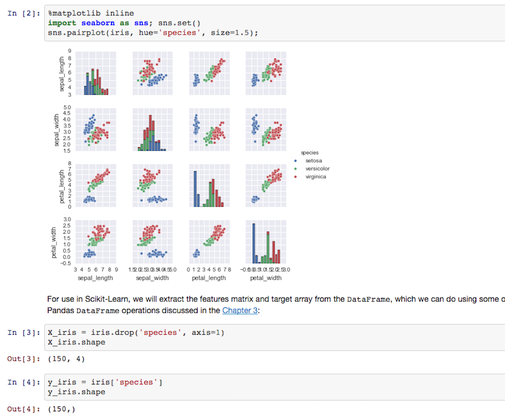Click the In [2] prompt label

[24, 13]
